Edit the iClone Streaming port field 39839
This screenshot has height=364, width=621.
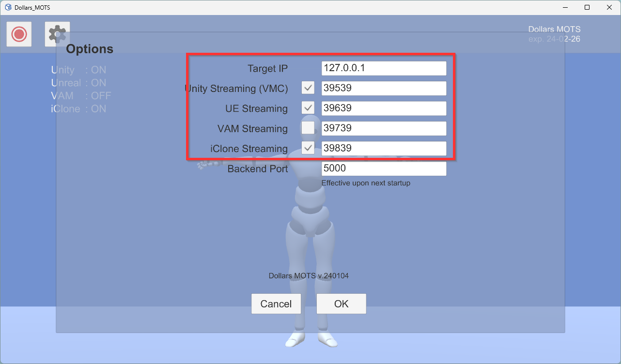tap(384, 149)
